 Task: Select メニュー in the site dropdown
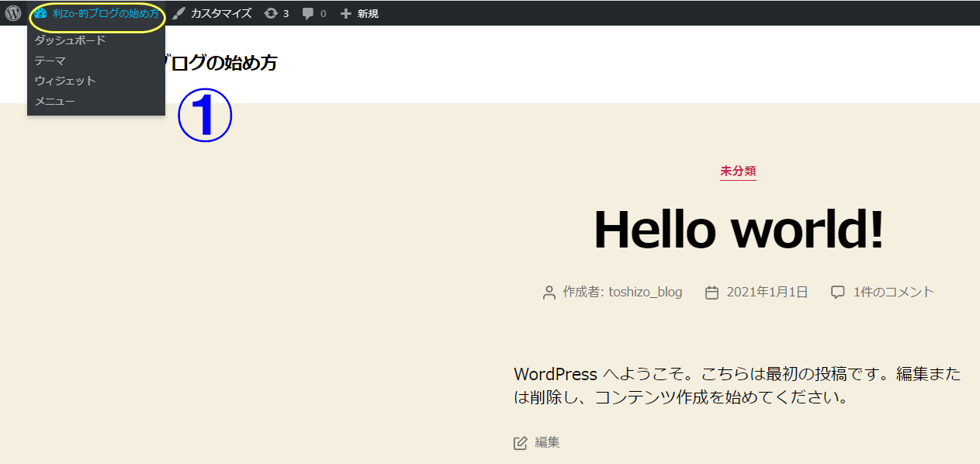point(54,101)
